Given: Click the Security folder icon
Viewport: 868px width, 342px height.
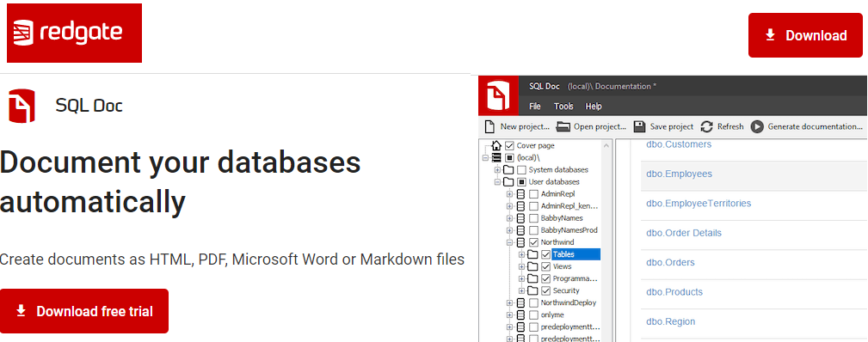Looking at the screenshot, I should 532,290.
